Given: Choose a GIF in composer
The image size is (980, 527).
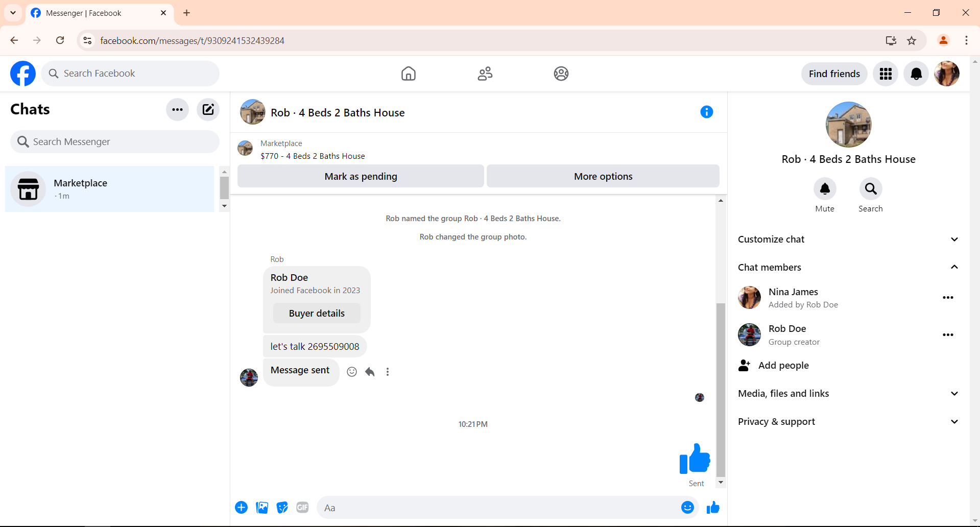Looking at the screenshot, I should coord(303,508).
